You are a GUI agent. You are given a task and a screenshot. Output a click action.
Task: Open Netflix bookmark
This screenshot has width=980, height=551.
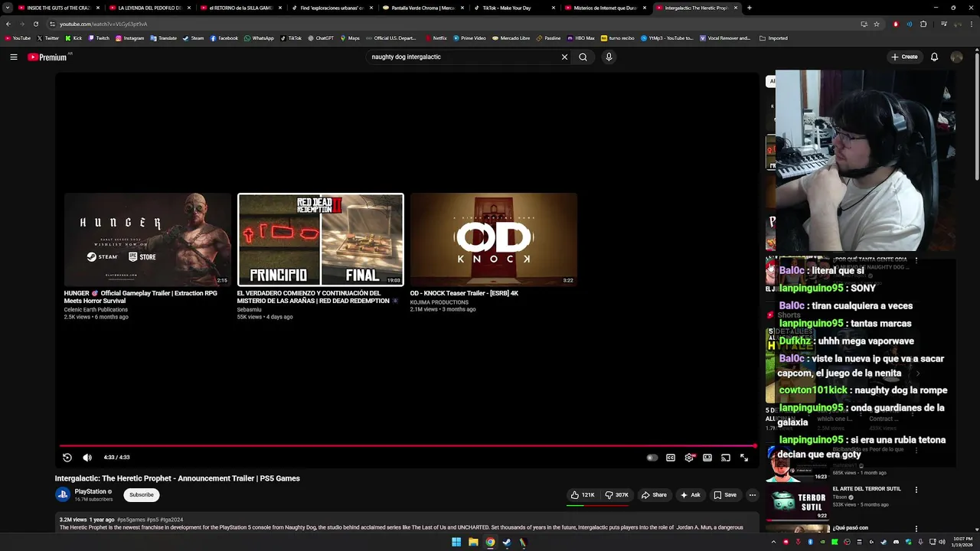click(436, 37)
